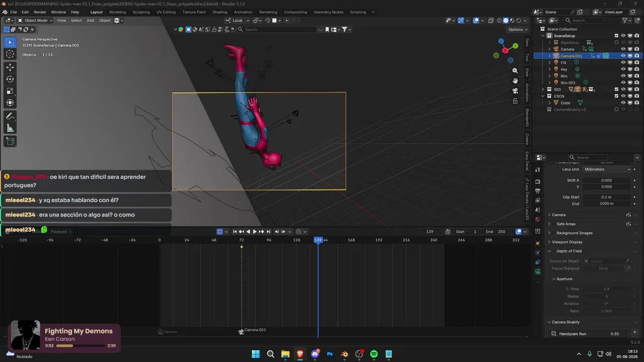The image size is (644, 362).
Task: Activate the Transform tool
Action: tap(10, 103)
